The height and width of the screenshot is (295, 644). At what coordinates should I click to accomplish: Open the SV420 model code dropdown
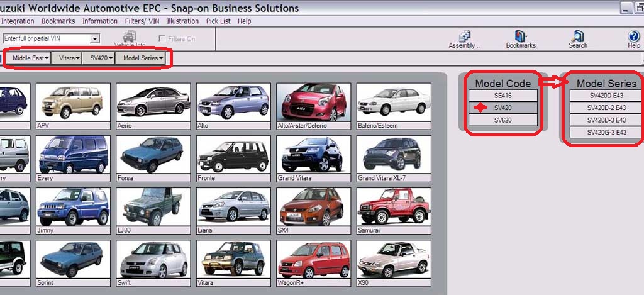coord(101,58)
